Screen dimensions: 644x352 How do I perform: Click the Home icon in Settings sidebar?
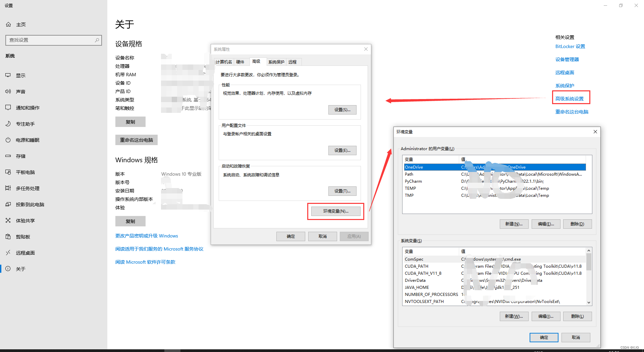[x=8, y=25]
